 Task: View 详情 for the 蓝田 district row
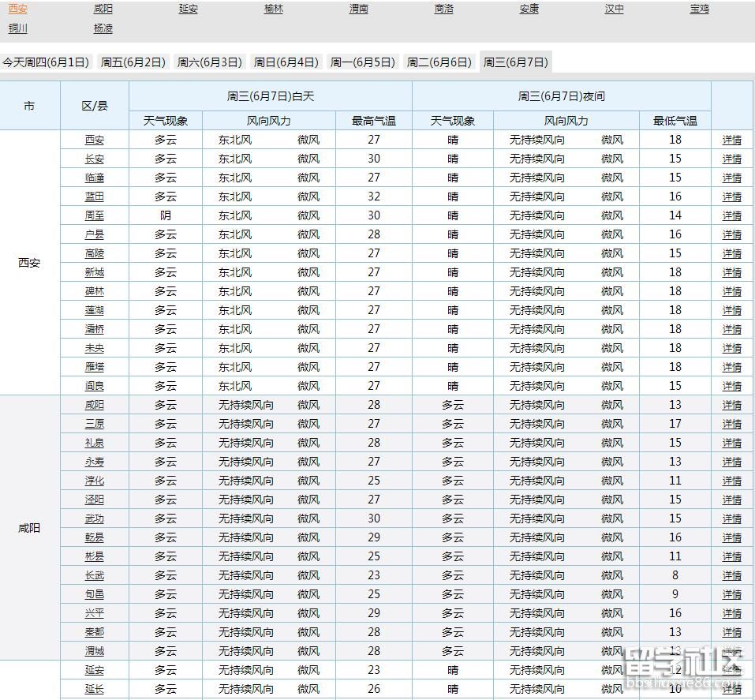(731, 197)
